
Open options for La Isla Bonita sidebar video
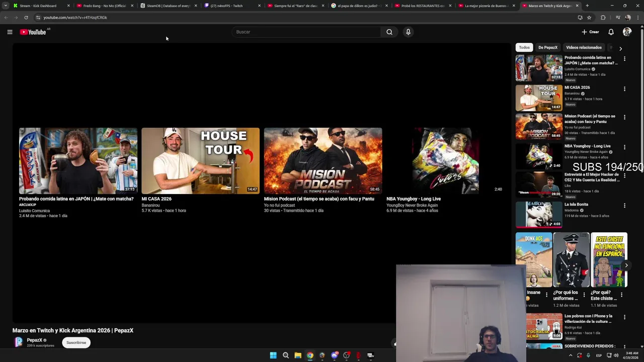point(624,206)
